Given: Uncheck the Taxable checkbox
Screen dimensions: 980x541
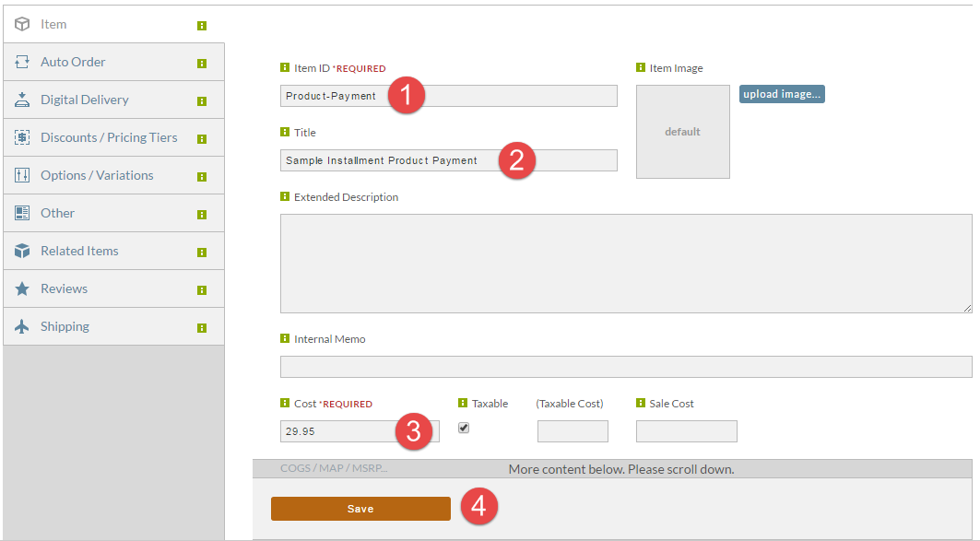Looking at the screenshot, I should [x=464, y=428].
